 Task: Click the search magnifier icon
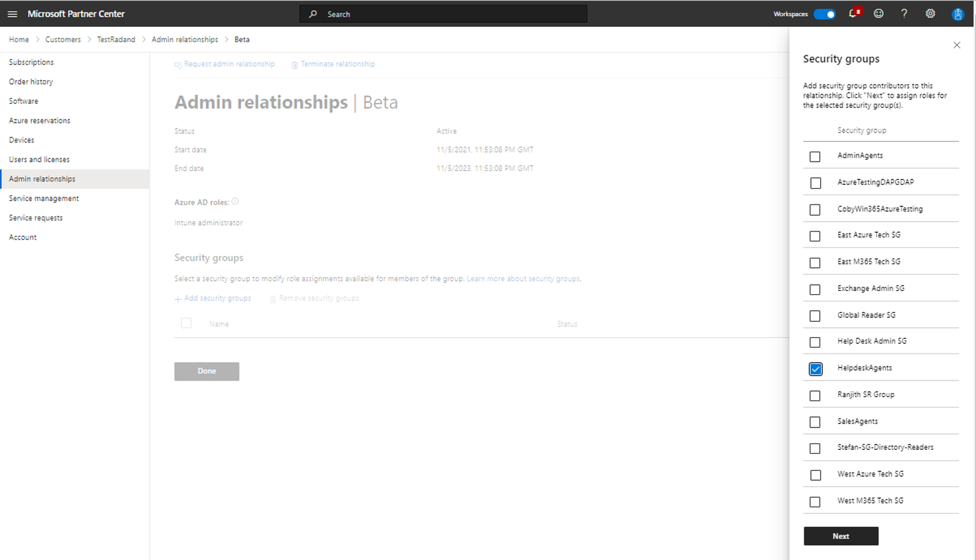tap(313, 14)
